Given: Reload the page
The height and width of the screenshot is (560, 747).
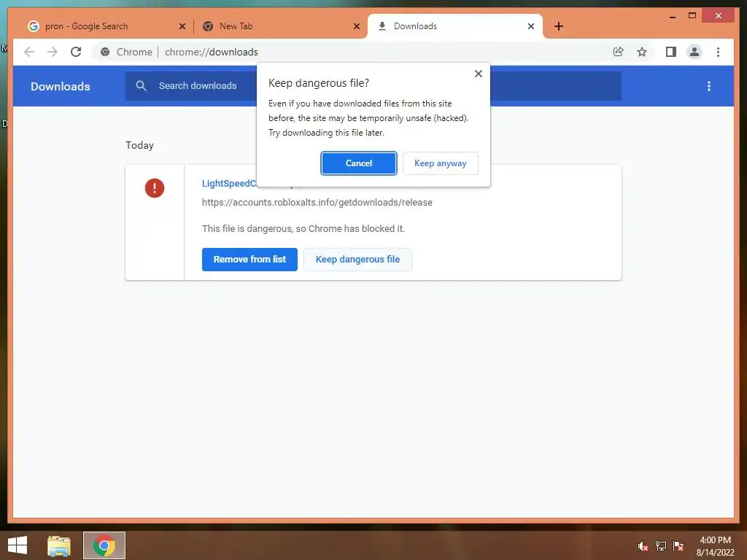Looking at the screenshot, I should point(76,52).
